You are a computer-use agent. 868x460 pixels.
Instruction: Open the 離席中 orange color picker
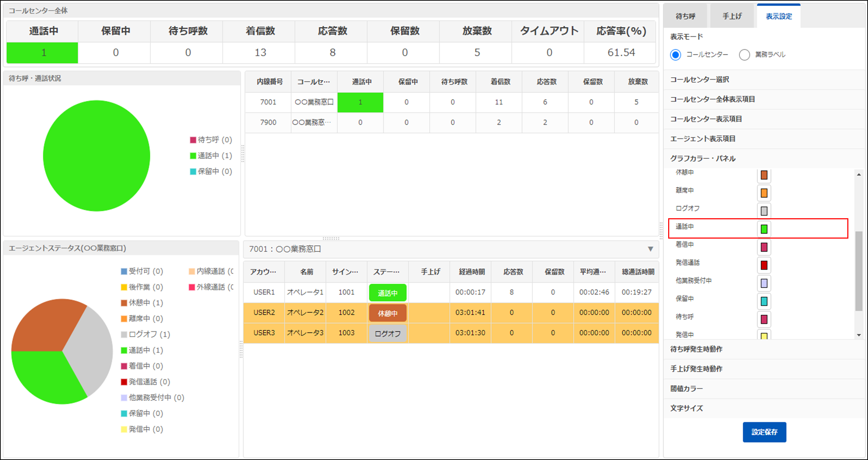click(764, 193)
